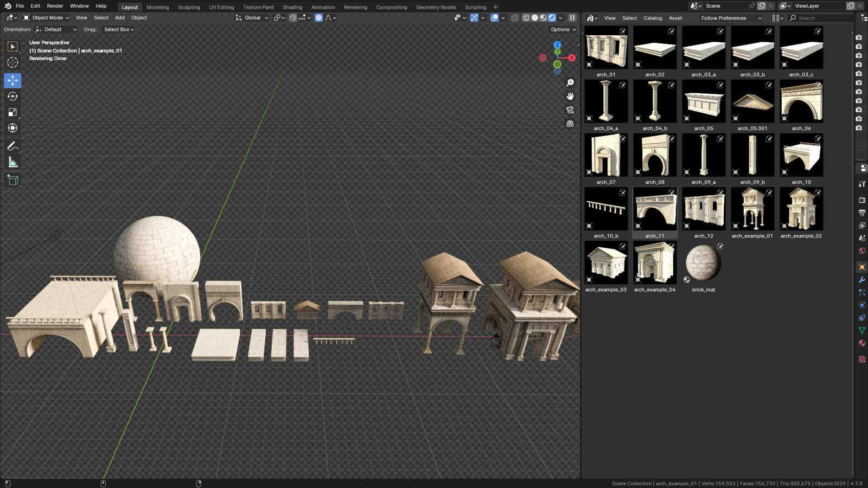Toggle snapping with the magnet icon
Image resolution: width=868 pixels, height=488 pixels.
tap(292, 18)
